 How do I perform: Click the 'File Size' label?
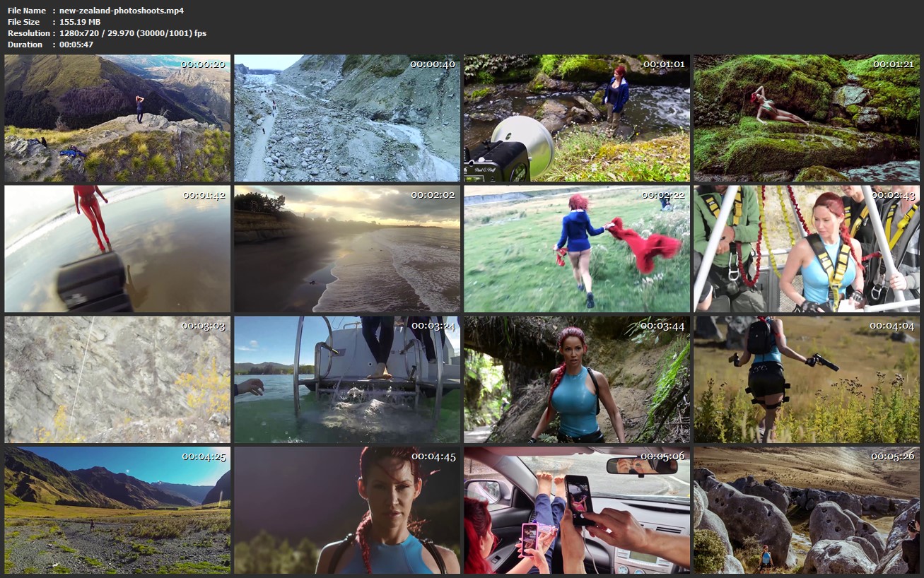click(x=24, y=22)
